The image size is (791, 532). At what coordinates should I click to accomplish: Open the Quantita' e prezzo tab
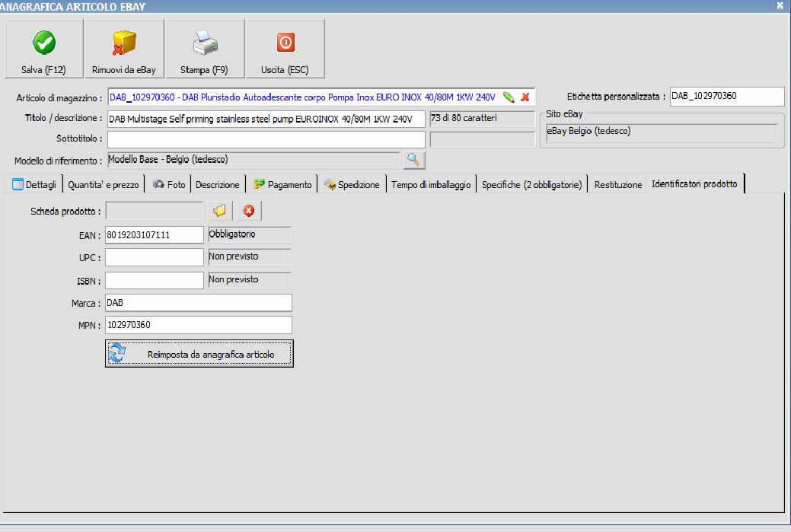pos(104,184)
